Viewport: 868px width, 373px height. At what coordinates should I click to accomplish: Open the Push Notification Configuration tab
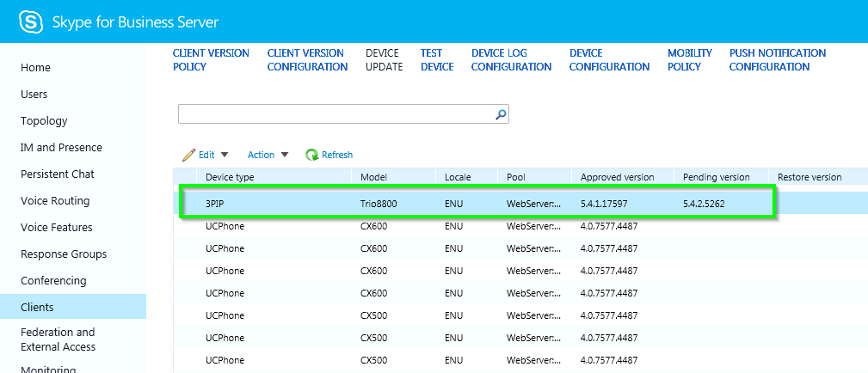pyautogui.click(x=777, y=60)
